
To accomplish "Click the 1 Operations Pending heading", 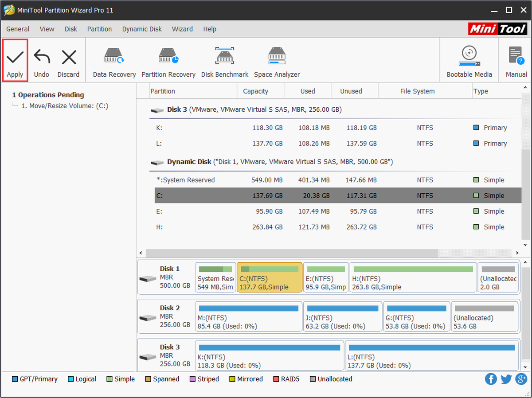I will (x=48, y=95).
